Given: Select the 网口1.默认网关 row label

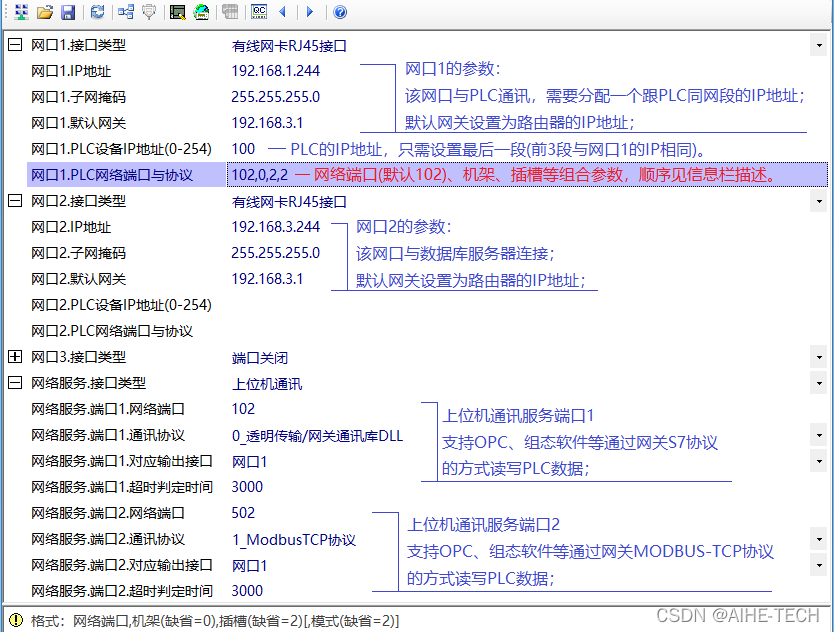Looking at the screenshot, I should pos(78,123).
